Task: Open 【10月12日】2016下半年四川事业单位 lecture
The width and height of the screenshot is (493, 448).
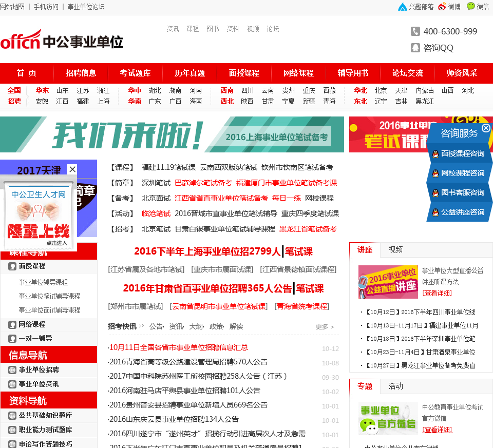Action: pyautogui.click(x=420, y=312)
